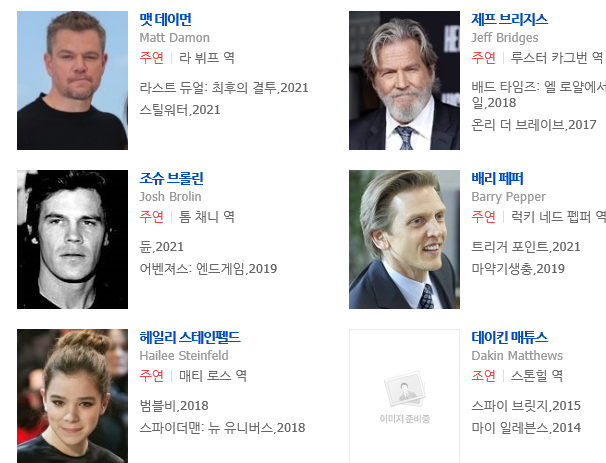
Task: Click the 헤일리 스테인펠드 name link
Action: pos(189,337)
